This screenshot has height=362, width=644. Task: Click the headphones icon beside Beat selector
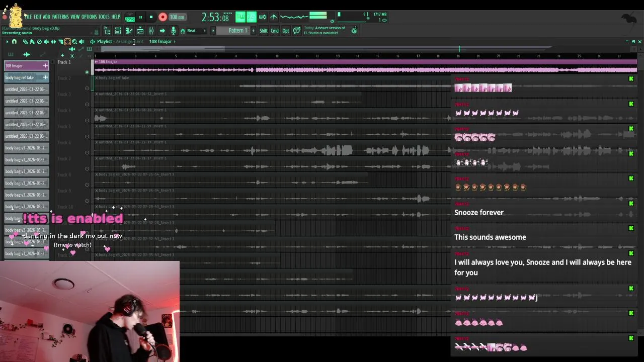183,31
